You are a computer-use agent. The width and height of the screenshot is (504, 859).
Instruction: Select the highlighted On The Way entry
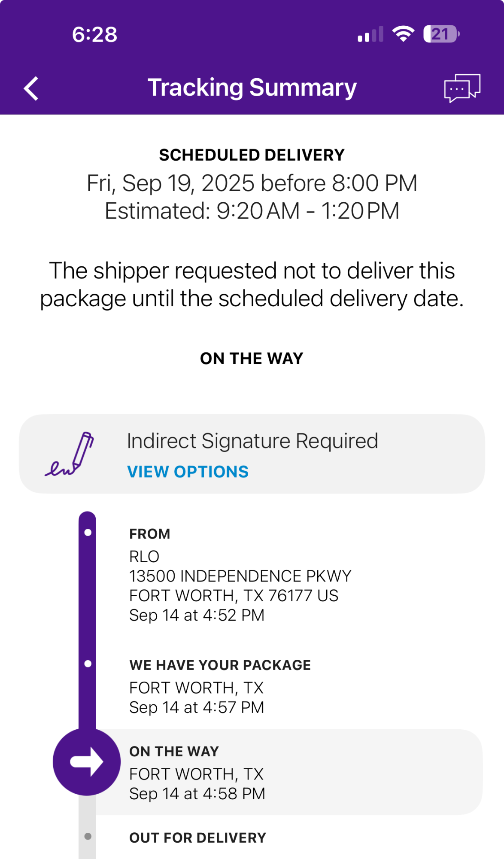click(289, 772)
